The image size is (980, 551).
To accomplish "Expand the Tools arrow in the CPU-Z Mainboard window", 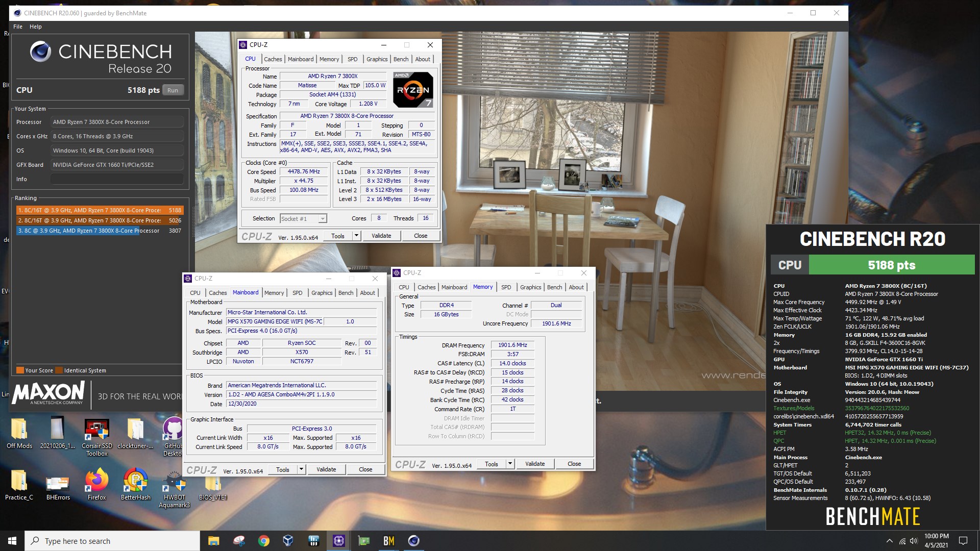I will click(301, 469).
